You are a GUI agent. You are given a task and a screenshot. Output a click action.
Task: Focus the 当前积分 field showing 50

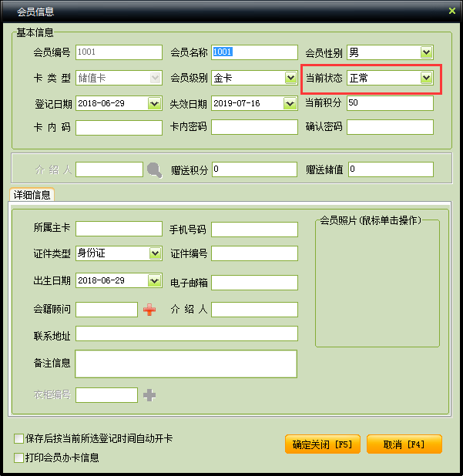(x=390, y=103)
